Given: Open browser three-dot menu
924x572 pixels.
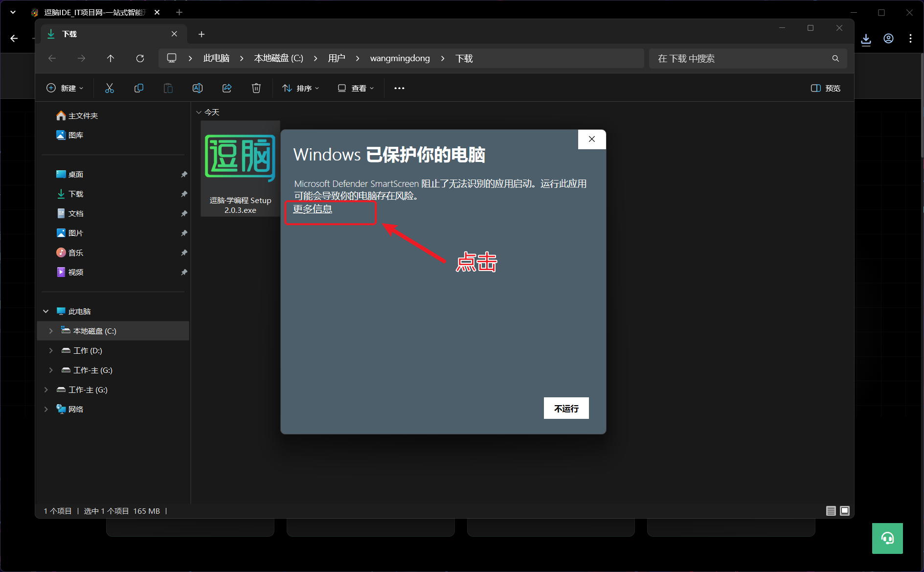Looking at the screenshot, I should [910, 39].
